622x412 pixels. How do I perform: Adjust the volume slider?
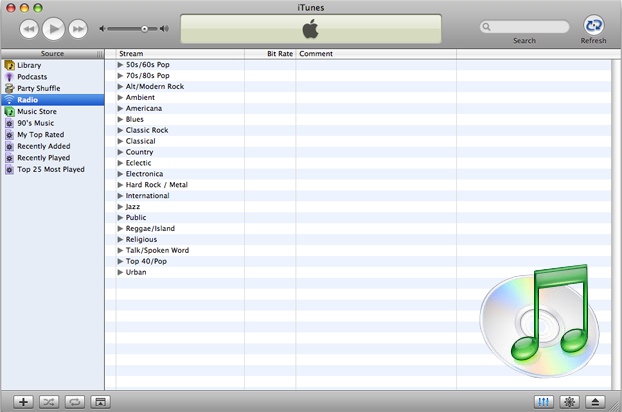(144, 29)
